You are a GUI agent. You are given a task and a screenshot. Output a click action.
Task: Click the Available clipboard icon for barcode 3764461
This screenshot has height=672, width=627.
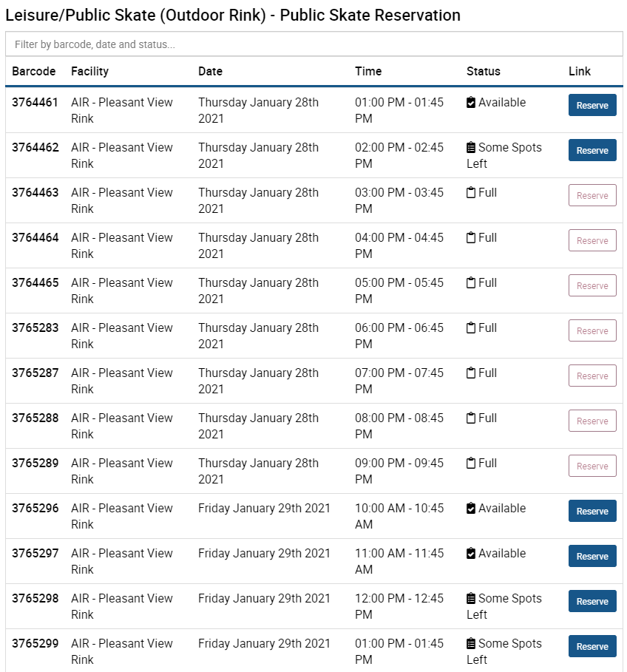pos(470,103)
